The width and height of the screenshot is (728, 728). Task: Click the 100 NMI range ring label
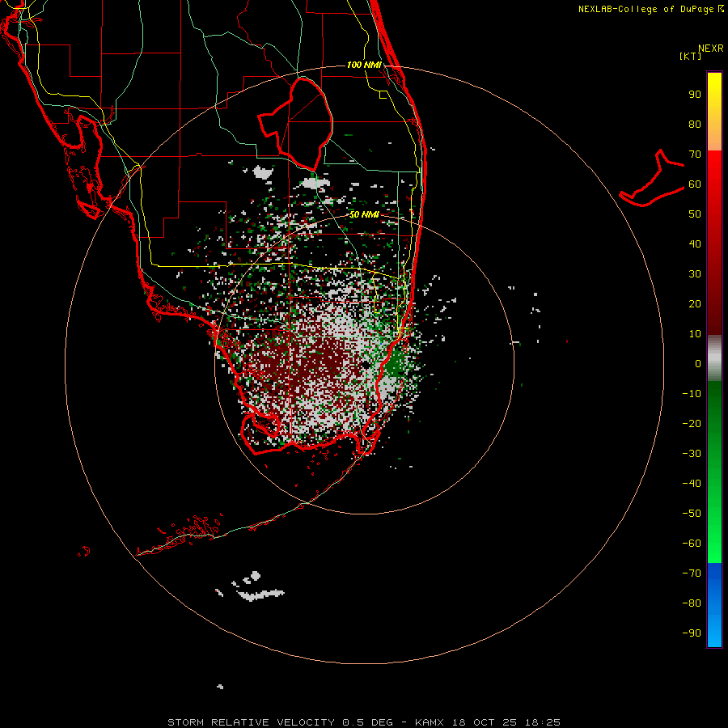(x=364, y=65)
